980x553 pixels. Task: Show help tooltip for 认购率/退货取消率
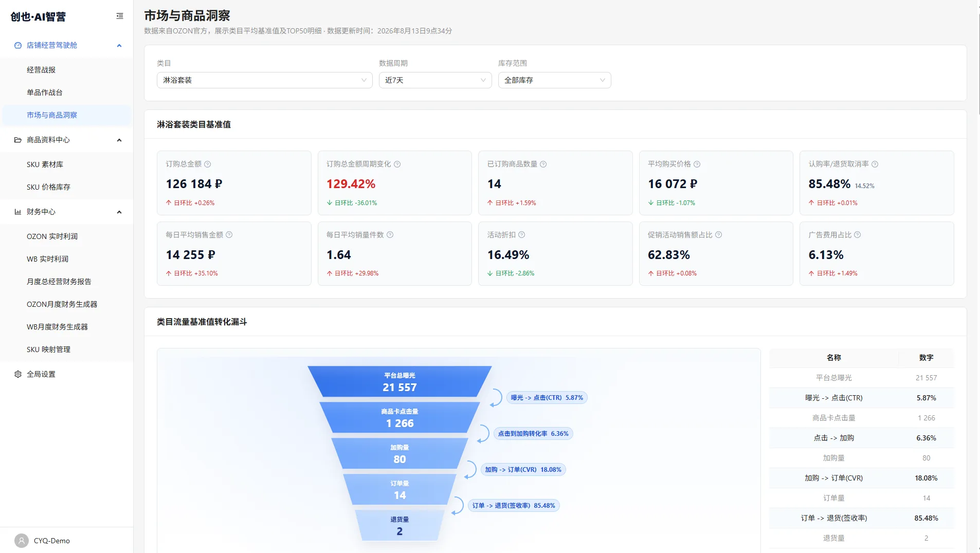pyautogui.click(x=875, y=164)
